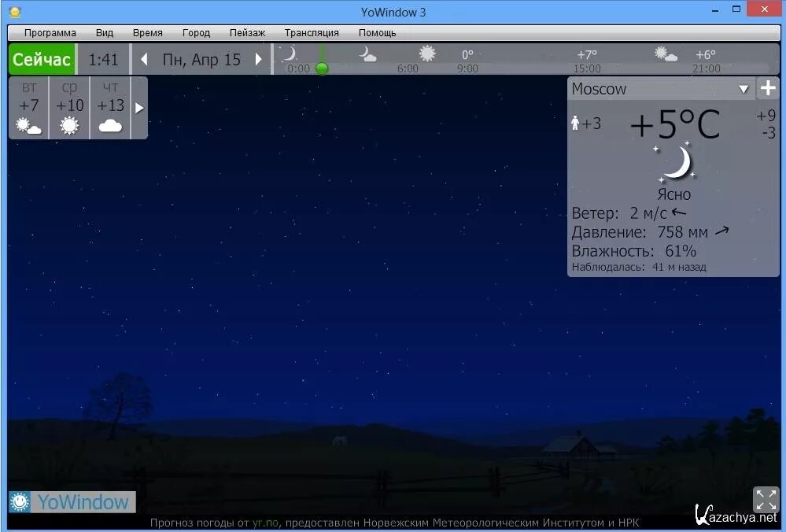The image size is (786, 532).
Task: Open the Помощь menu
Action: (377, 33)
